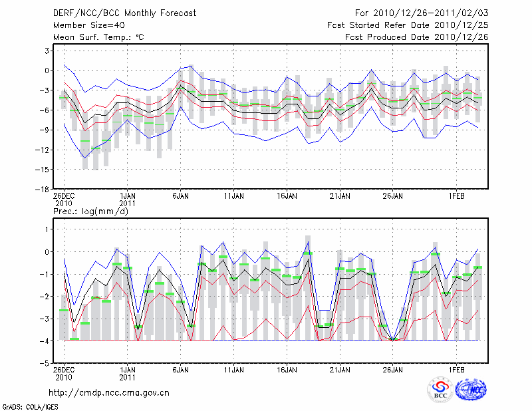Select 11JAN tick below precipitation chart
532x411 pixels.
click(233, 369)
